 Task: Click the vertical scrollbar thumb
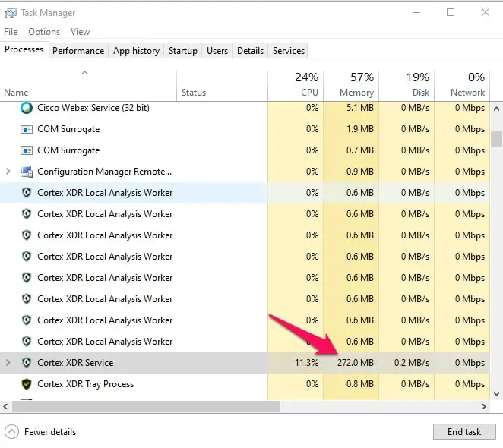[x=496, y=138]
